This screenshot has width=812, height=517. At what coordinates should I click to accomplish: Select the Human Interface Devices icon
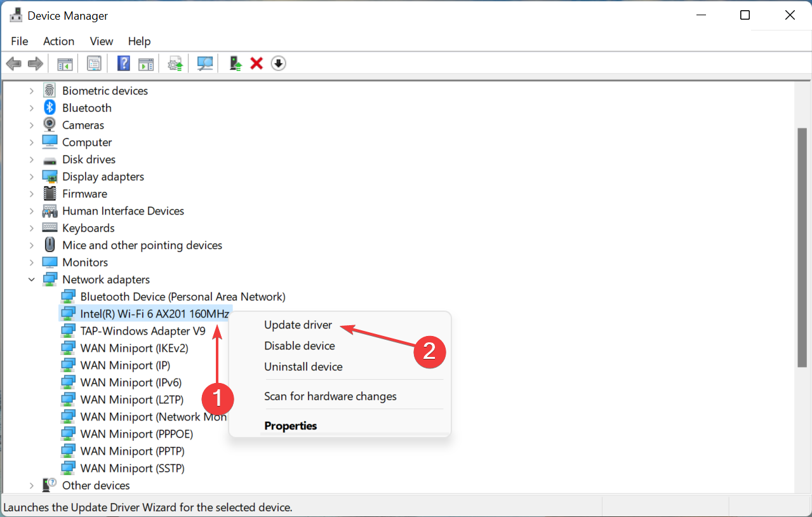pyautogui.click(x=50, y=211)
